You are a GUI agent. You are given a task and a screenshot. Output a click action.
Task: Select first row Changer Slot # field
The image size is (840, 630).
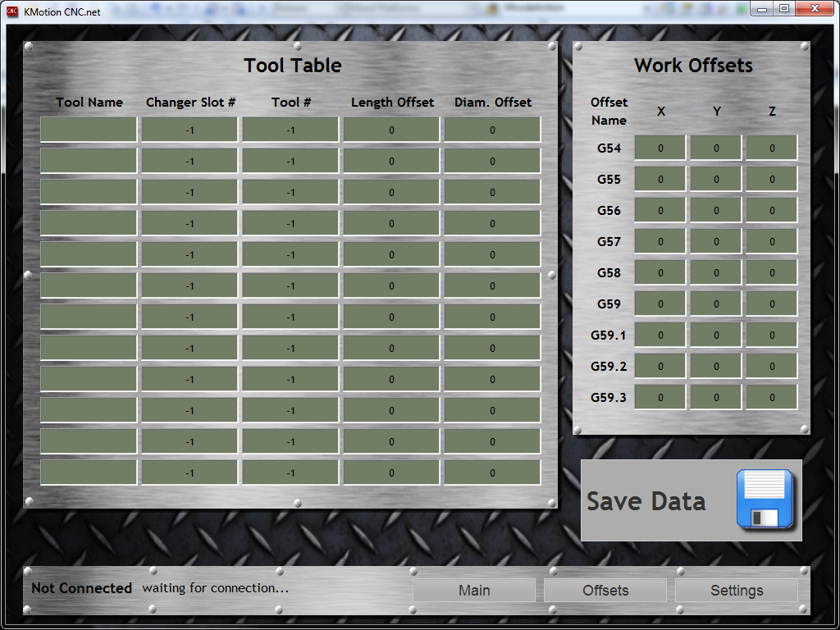point(189,130)
